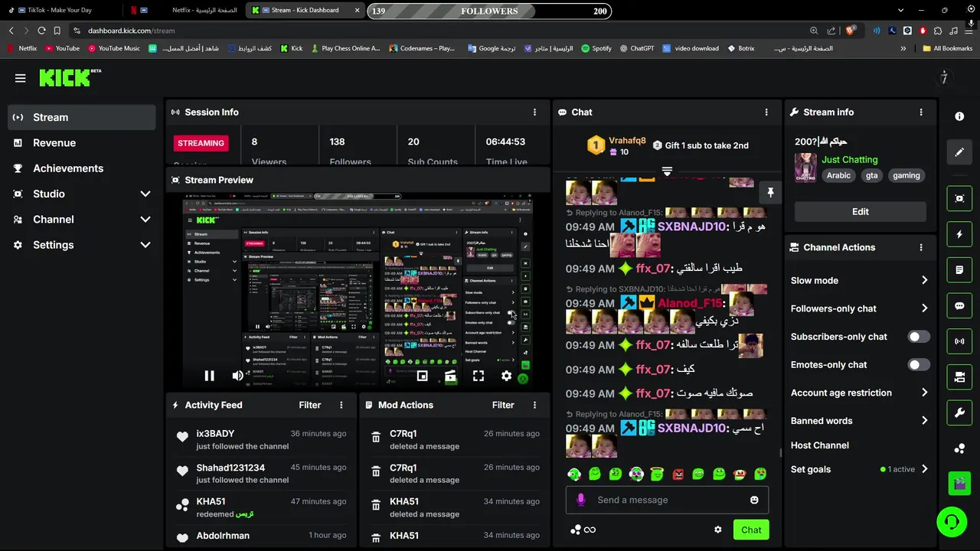The height and width of the screenshot is (551, 980).
Task: Reload the page with the browser refresh icon
Action: point(41,31)
